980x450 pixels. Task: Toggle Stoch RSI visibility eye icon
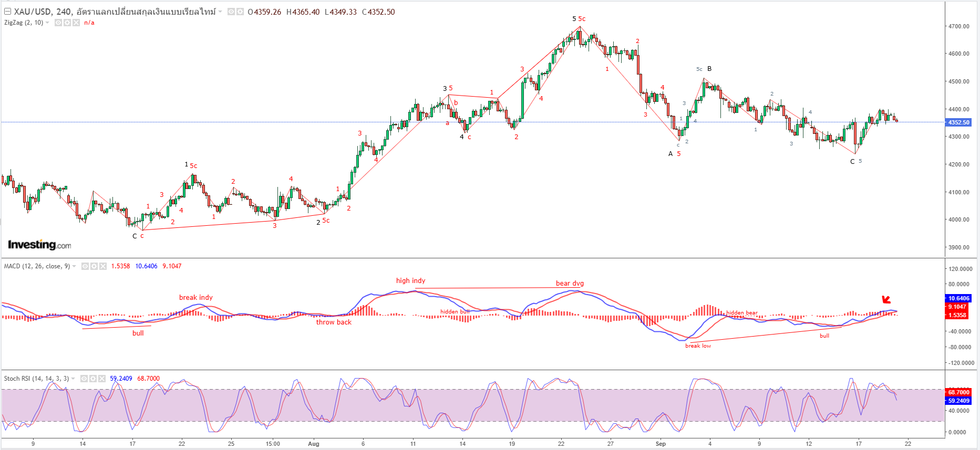coord(84,379)
